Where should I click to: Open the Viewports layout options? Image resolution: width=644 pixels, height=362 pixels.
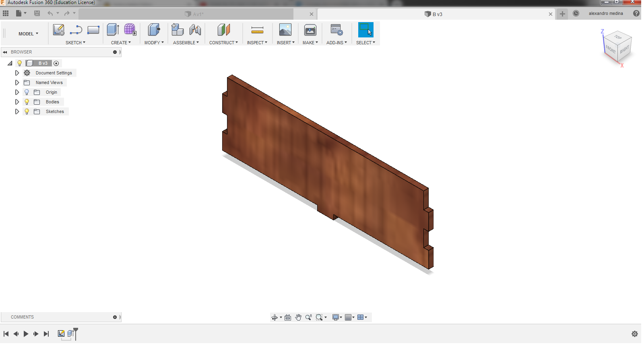(x=361, y=317)
